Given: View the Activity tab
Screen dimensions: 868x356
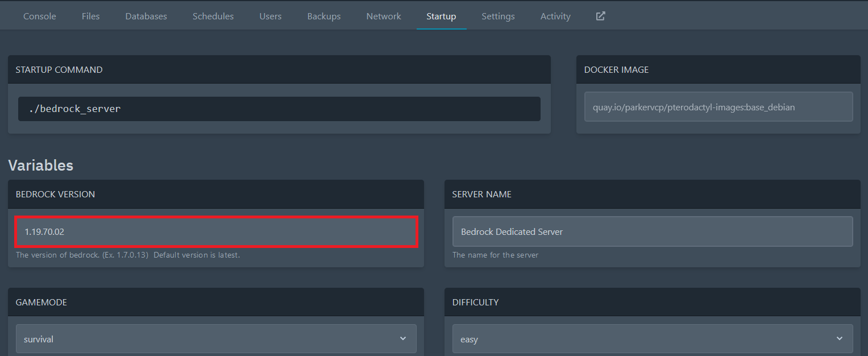Looking at the screenshot, I should pos(555,16).
